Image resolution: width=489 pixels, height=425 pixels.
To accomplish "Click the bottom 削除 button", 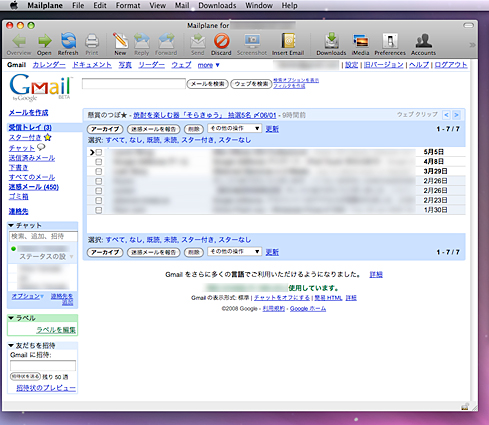I will click(x=194, y=252).
